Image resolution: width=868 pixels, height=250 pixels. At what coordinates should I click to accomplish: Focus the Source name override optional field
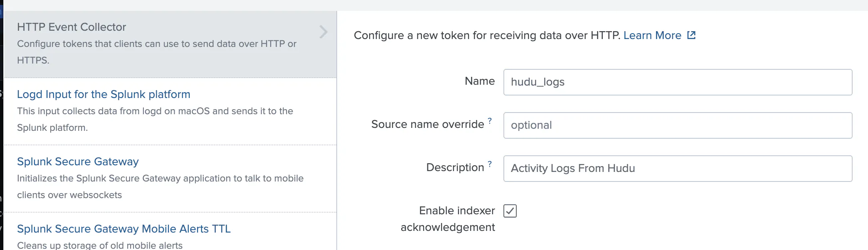[678, 125]
